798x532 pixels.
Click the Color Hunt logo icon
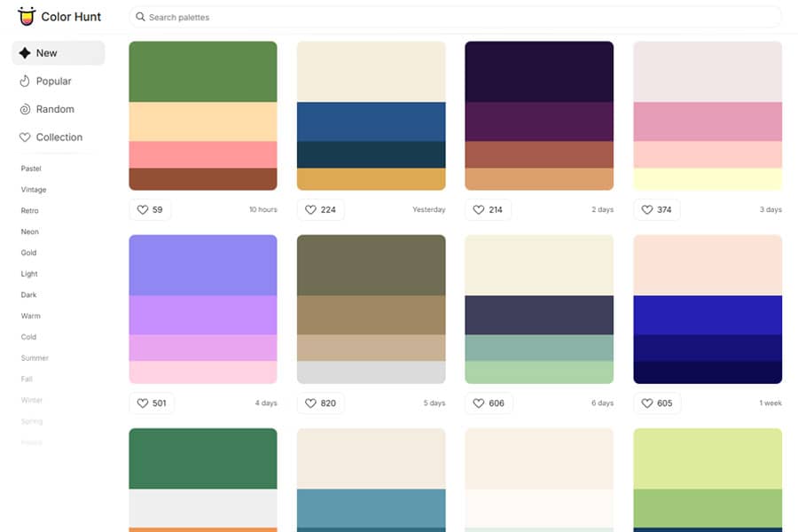(27, 16)
